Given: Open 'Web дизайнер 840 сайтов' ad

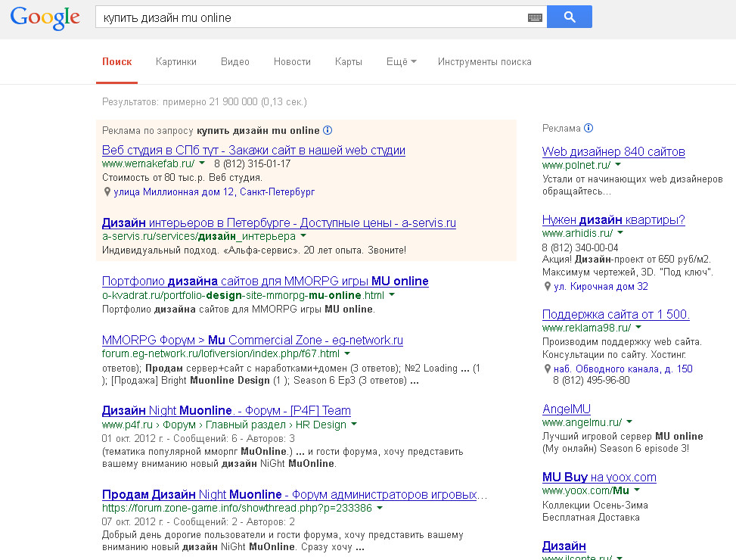Looking at the screenshot, I should click(613, 151).
